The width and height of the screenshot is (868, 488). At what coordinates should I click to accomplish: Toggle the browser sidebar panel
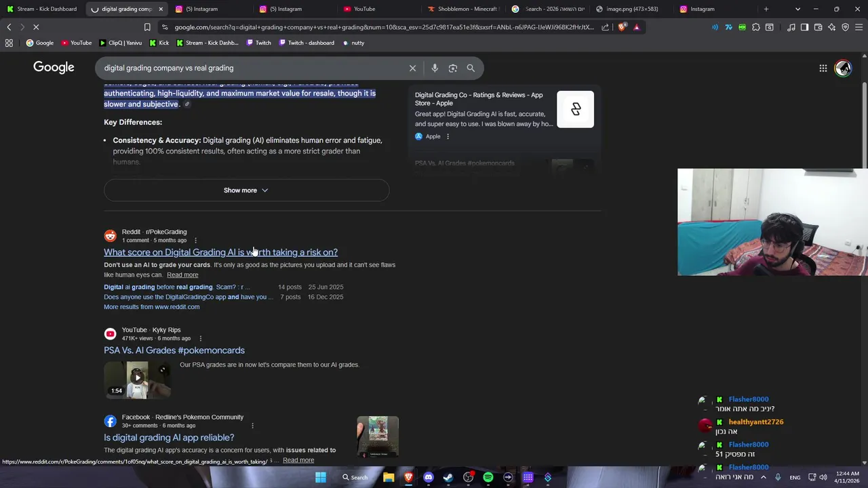coord(804,27)
